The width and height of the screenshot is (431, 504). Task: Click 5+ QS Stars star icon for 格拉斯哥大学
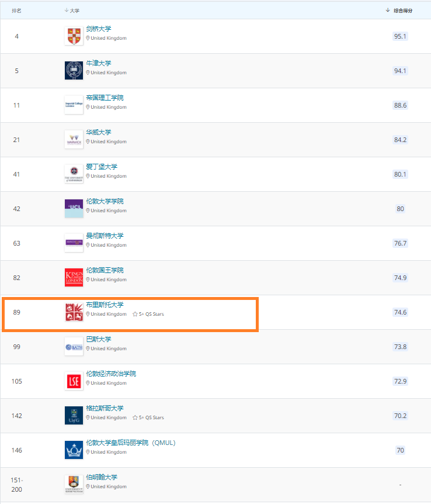[x=135, y=417]
